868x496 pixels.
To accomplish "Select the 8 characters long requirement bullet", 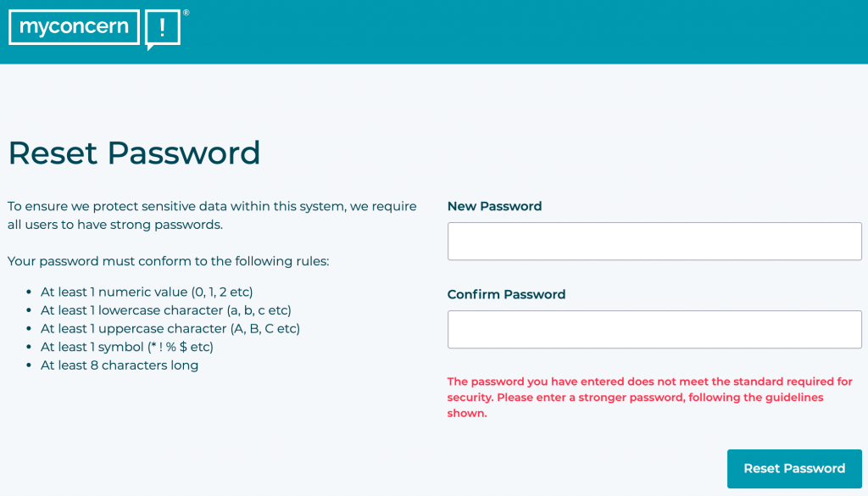I will (119, 365).
